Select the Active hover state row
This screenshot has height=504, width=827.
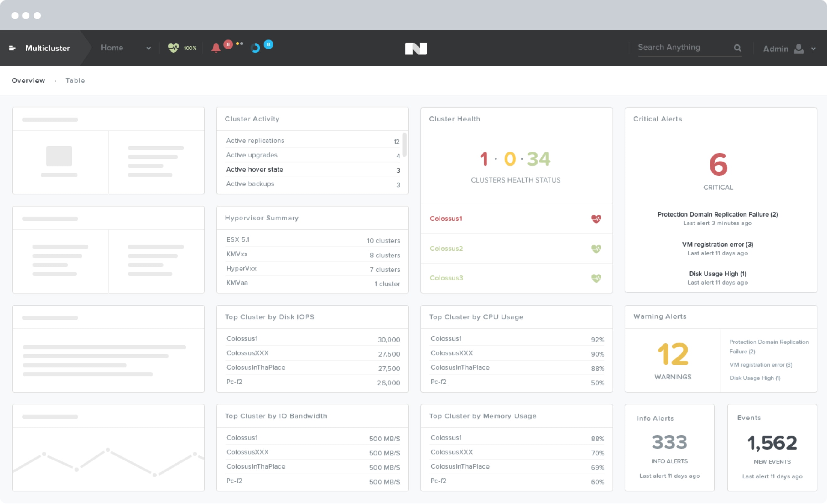[313, 170]
